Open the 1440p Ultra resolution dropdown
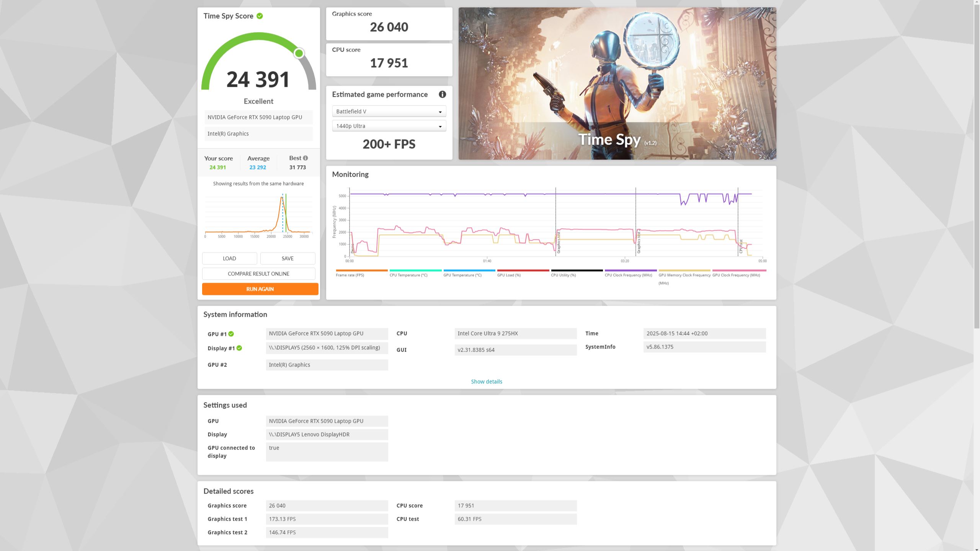 click(389, 126)
